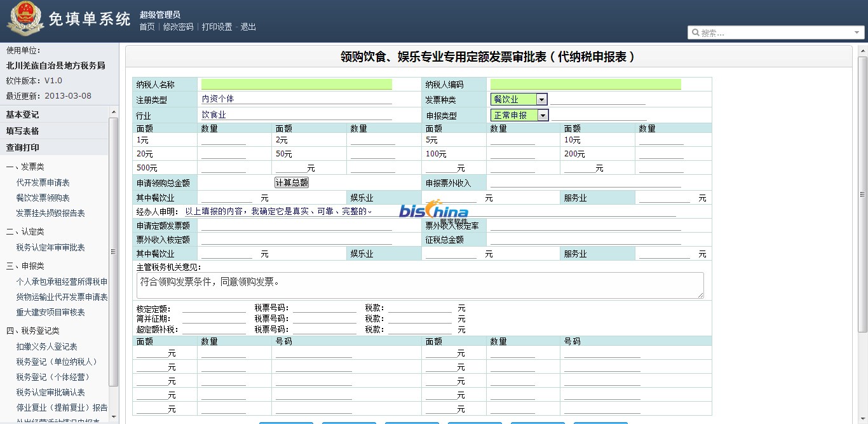Open the 发票种类 dropdown showing 餐饮业

pos(519,99)
